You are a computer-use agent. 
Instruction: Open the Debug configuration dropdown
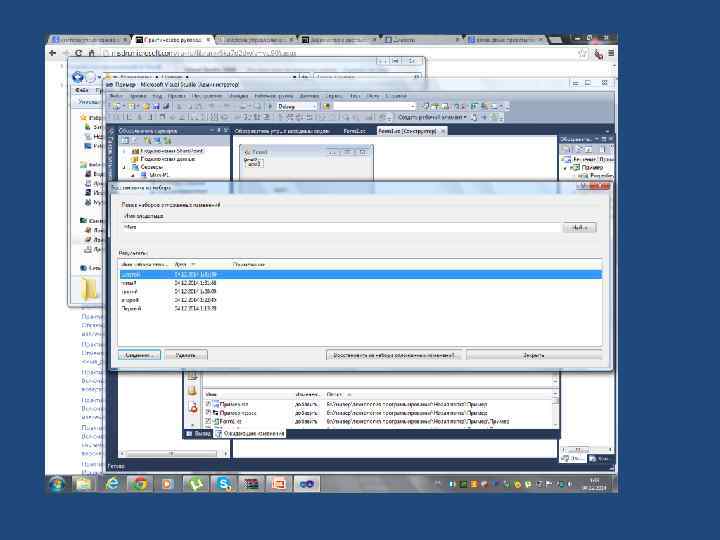tap(297, 107)
